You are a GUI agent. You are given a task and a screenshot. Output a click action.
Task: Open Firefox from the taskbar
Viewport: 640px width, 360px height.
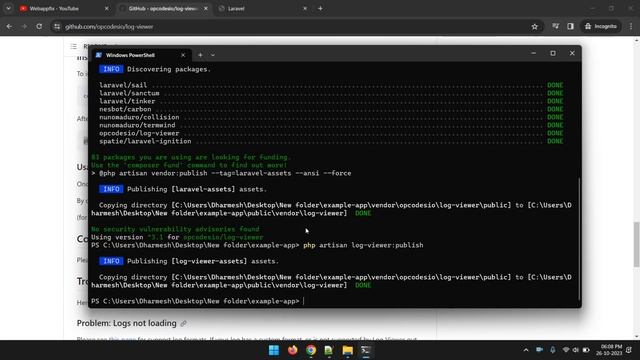[292, 350]
